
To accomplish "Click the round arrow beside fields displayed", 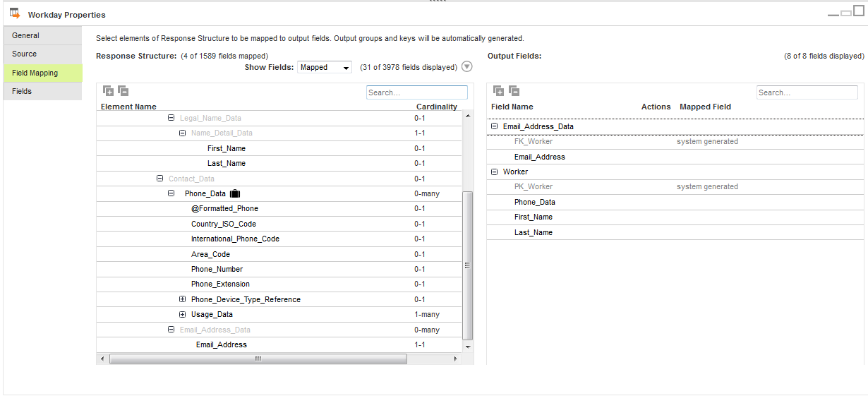I will pos(466,67).
